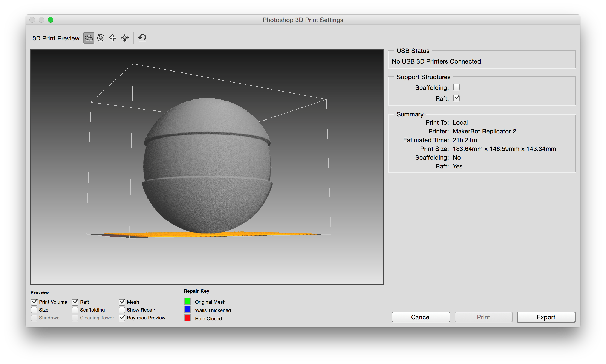Turn on Scaffolding preview checkbox
606x364 pixels.
pyautogui.click(x=75, y=310)
